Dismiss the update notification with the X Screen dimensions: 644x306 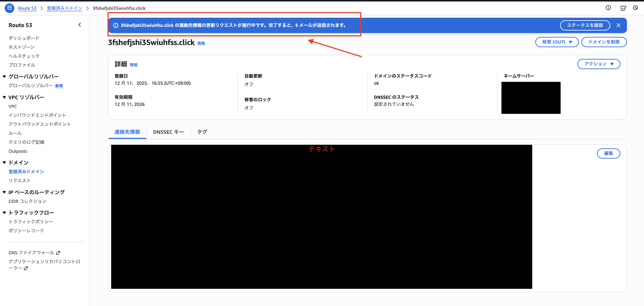tap(619, 25)
